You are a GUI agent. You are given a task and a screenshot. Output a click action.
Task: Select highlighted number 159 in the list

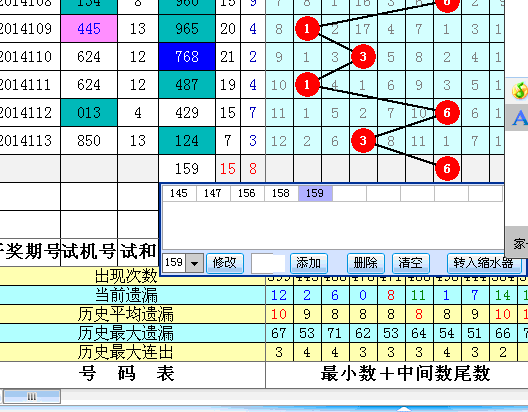coord(315,194)
